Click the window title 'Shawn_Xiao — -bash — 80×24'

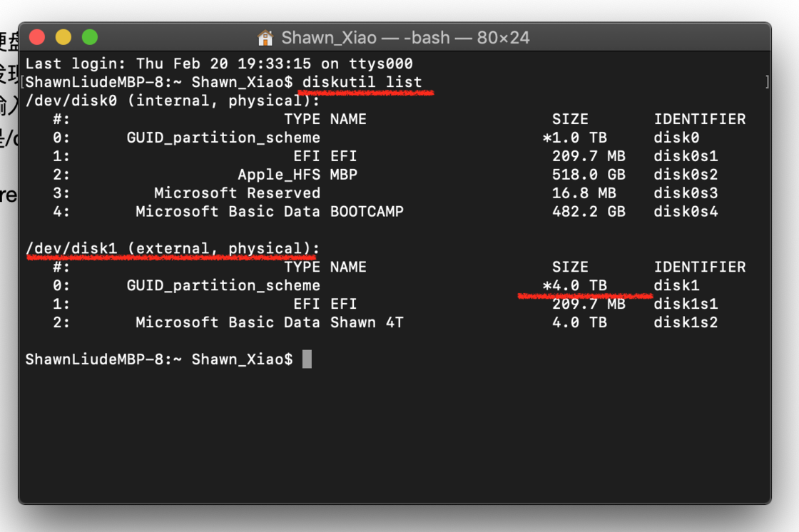point(406,38)
